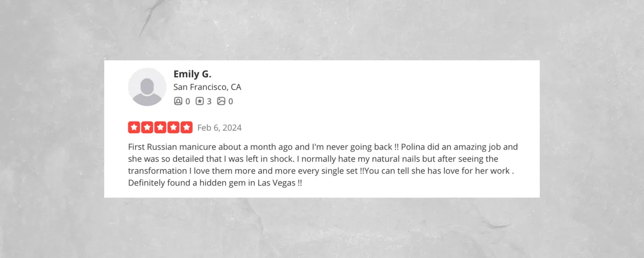
Task: Click the Feb 6, 2024 review date
Action: tap(219, 128)
